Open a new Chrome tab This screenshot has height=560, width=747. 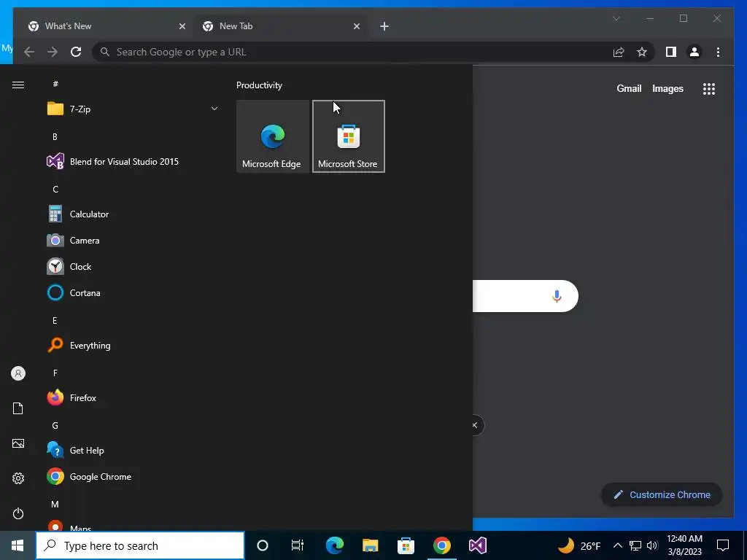click(x=384, y=26)
